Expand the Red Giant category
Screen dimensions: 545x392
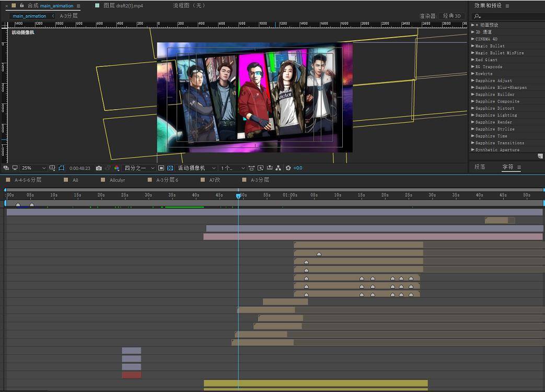pos(473,60)
